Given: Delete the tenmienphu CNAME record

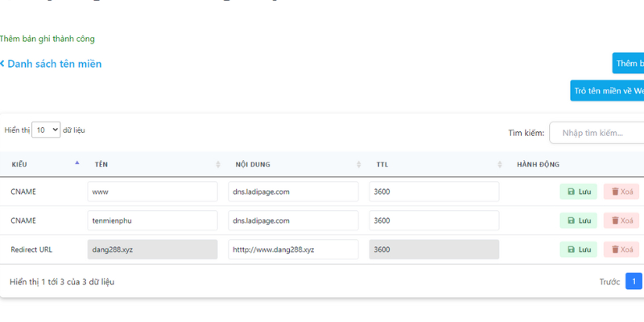Looking at the screenshot, I should tap(621, 221).
